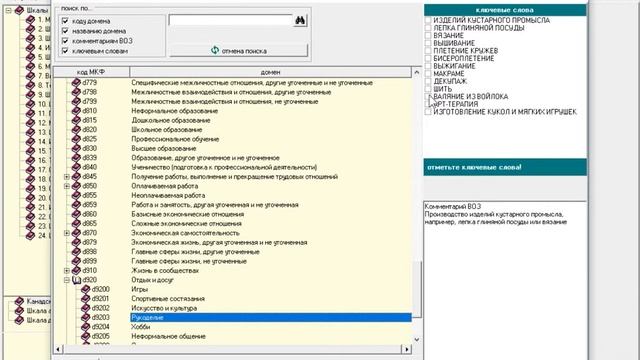
Task: Select the Высшее образование row
Action: (x=271, y=149)
